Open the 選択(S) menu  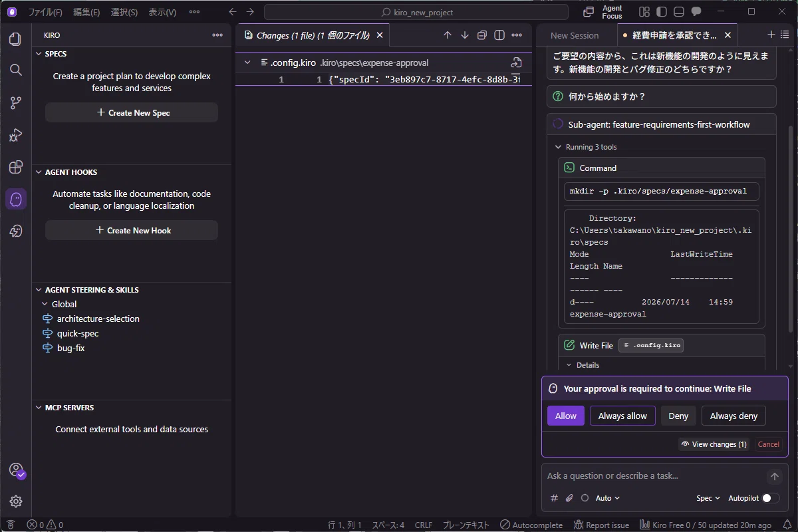[x=124, y=12]
